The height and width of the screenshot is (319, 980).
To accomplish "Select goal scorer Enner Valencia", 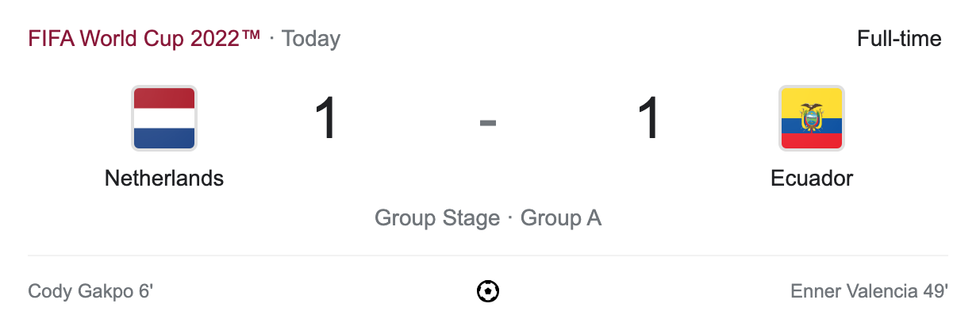I will click(x=848, y=292).
